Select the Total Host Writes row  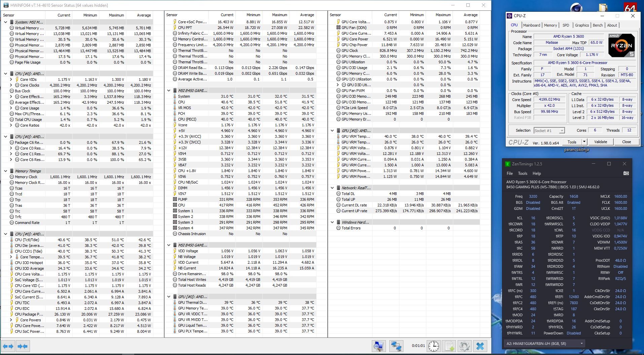[x=241, y=280]
